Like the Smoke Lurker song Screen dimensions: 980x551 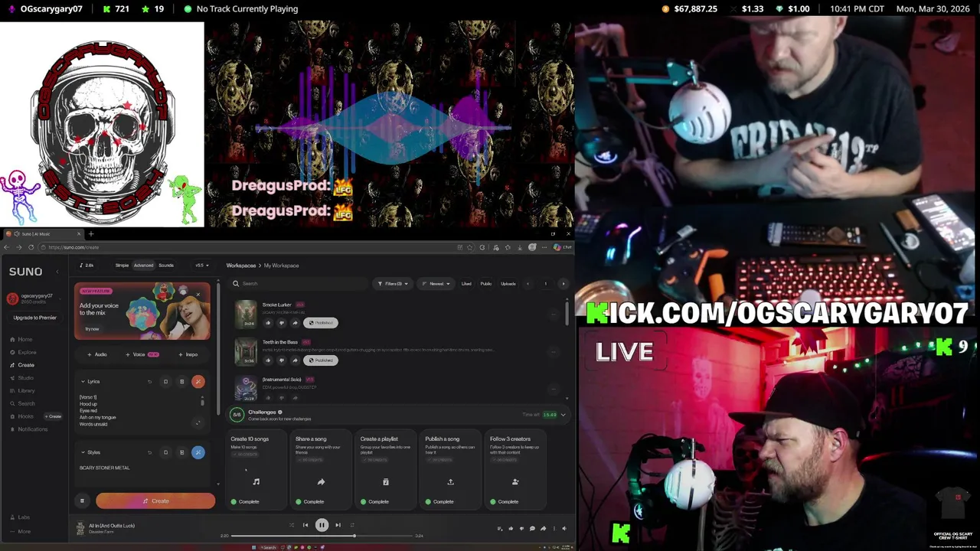pos(267,323)
